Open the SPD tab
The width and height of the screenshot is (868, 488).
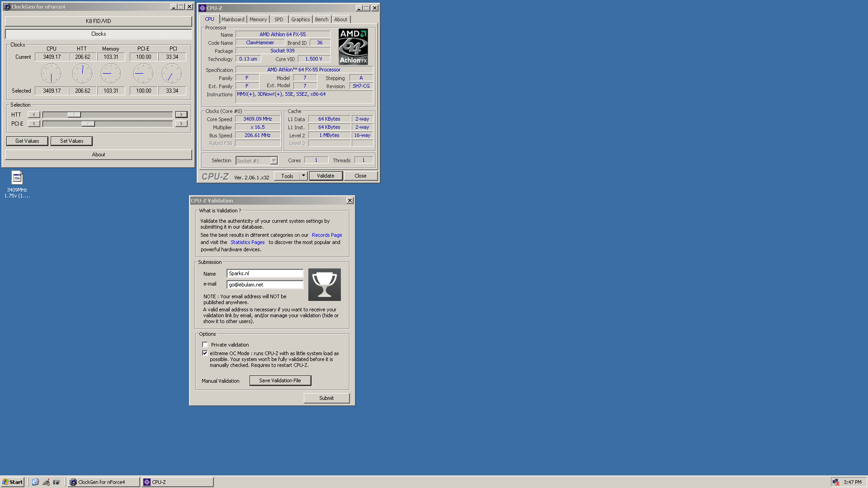point(279,19)
